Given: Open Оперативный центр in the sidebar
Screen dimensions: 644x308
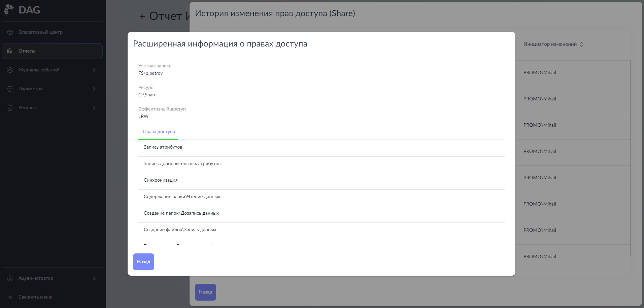Looking at the screenshot, I should click(x=52, y=32).
